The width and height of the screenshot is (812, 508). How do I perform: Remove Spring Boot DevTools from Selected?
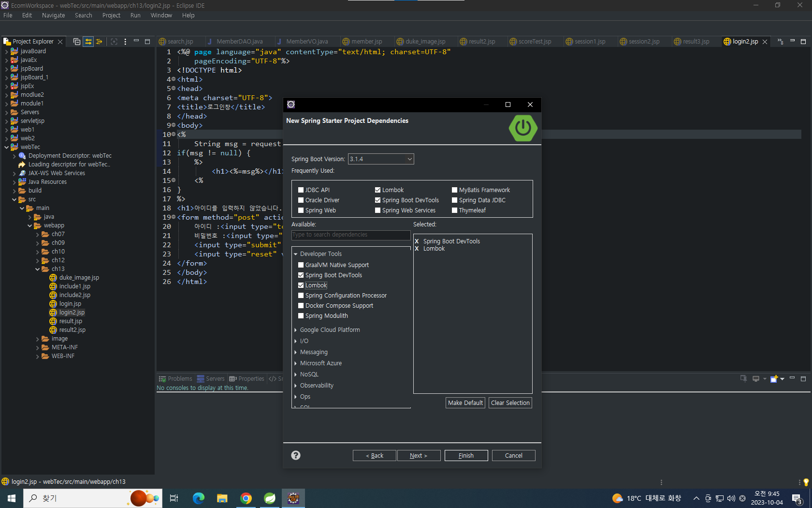417,241
